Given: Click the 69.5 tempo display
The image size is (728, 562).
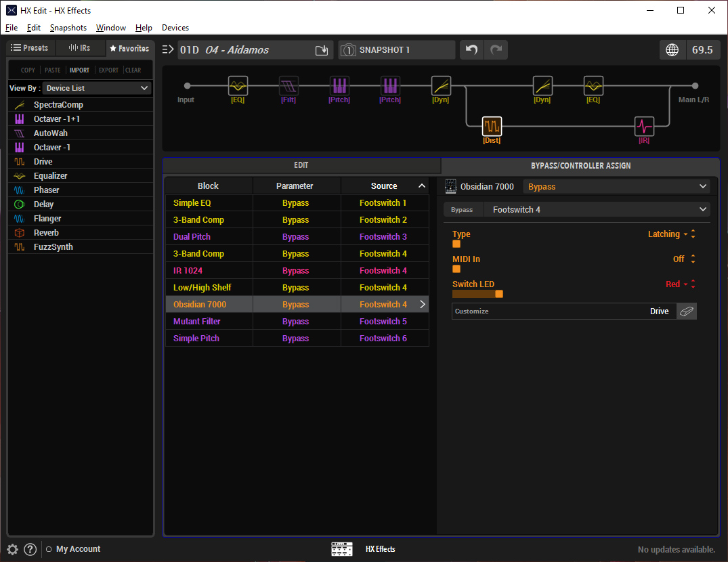Looking at the screenshot, I should pos(702,49).
